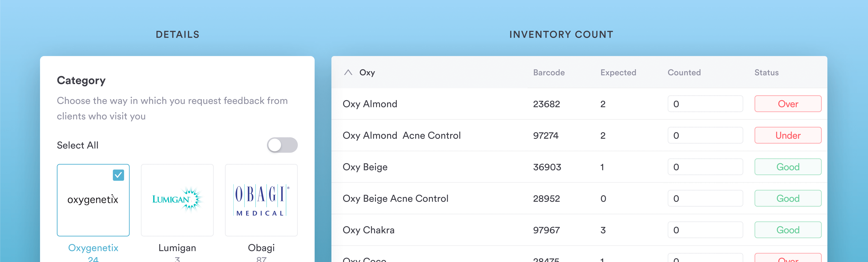Screen dimensions: 868x262
Task: Select the Obagi Medical logo card
Action: [261, 200]
